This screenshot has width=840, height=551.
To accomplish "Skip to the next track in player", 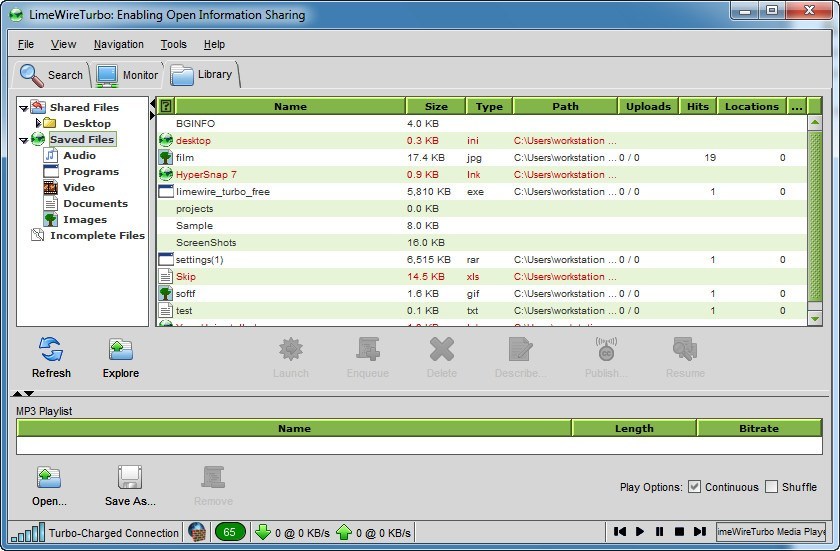I will point(698,532).
